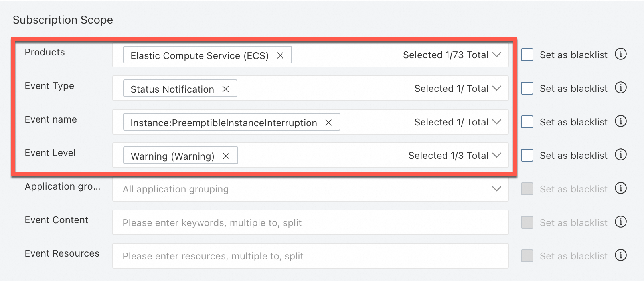This screenshot has height=281, width=644.
Task: Click info icon beside Event Type blacklist
Action: point(620,87)
